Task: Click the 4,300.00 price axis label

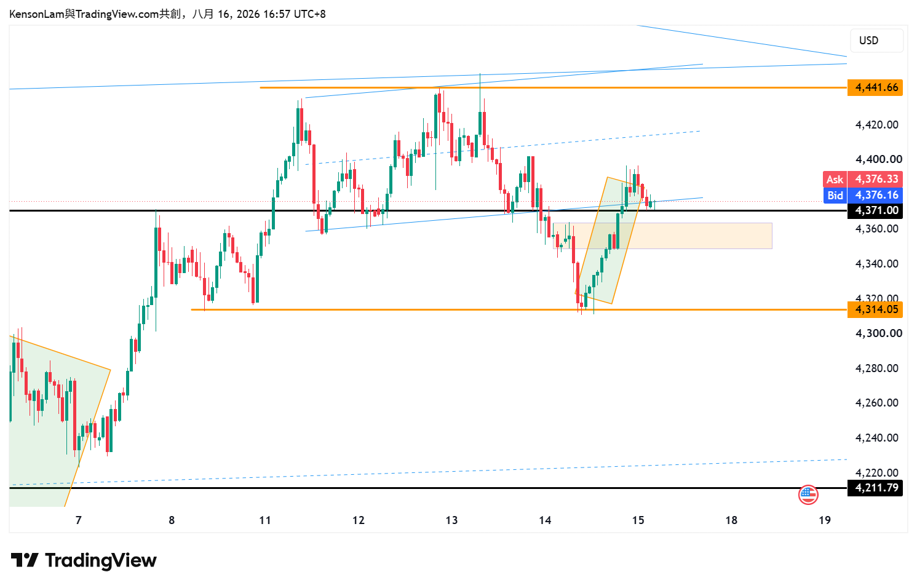Action: (879, 333)
